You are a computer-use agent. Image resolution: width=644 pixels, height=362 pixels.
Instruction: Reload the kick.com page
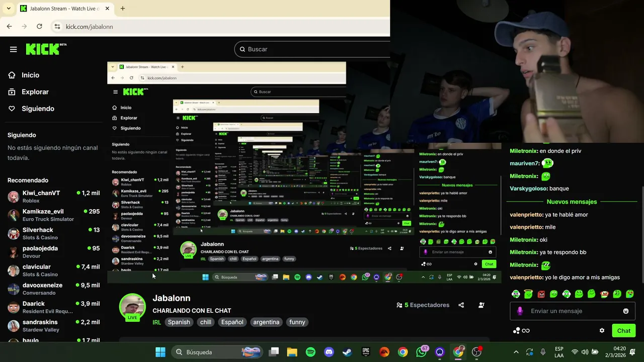coord(39,26)
